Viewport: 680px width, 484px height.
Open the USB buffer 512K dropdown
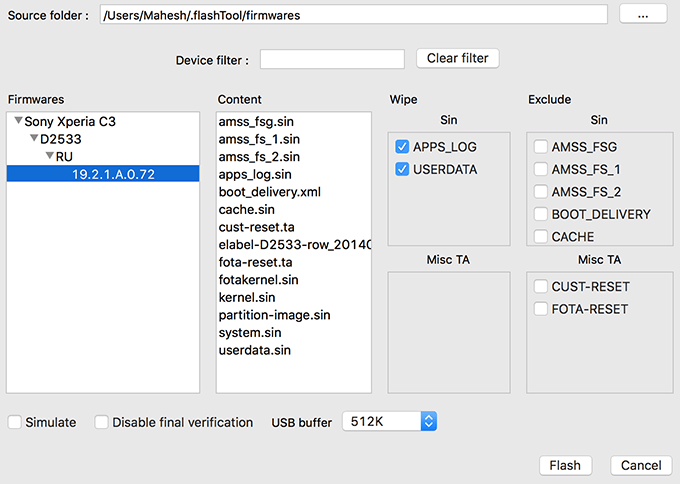coord(390,422)
